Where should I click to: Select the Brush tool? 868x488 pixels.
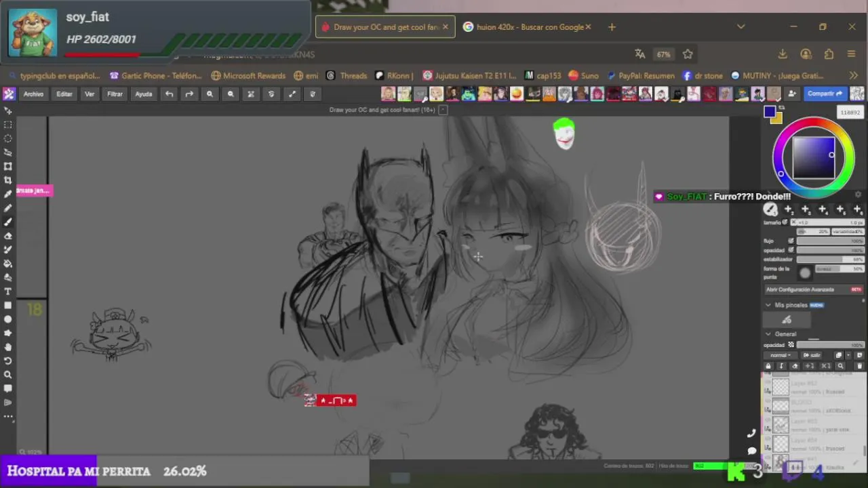pos(8,222)
